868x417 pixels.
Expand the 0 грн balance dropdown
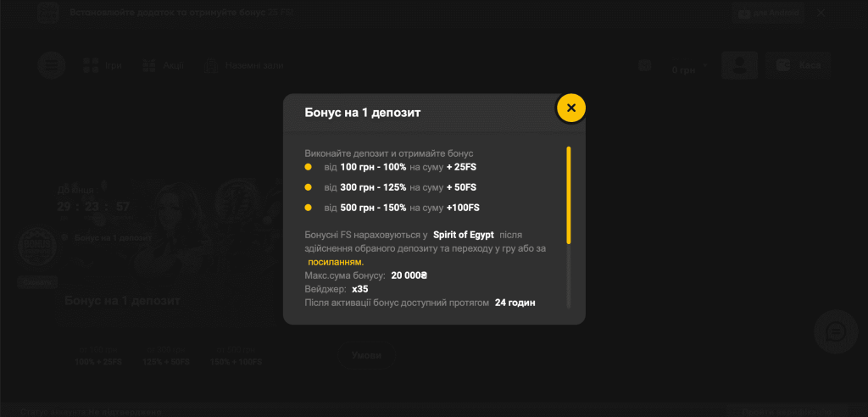tap(688, 68)
